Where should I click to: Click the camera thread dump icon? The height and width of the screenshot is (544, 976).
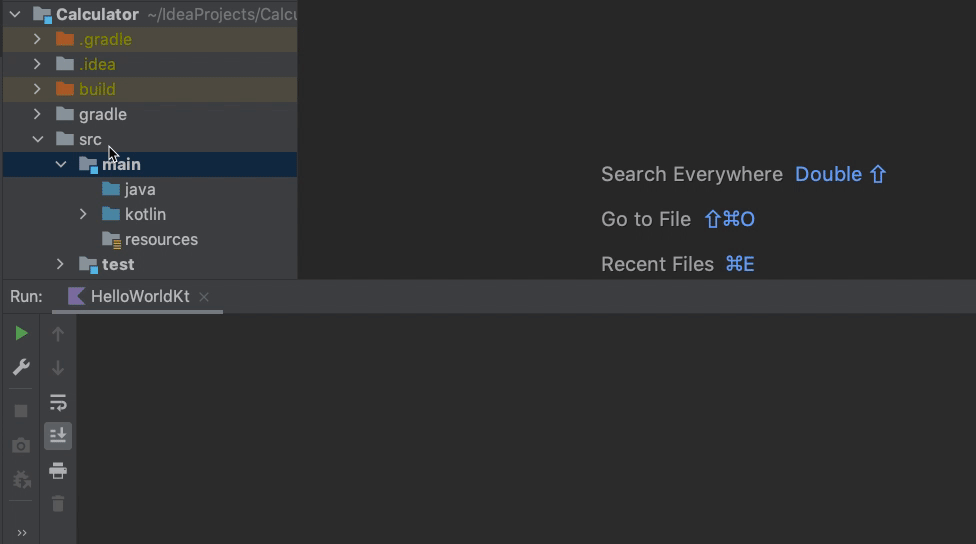[21, 445]
